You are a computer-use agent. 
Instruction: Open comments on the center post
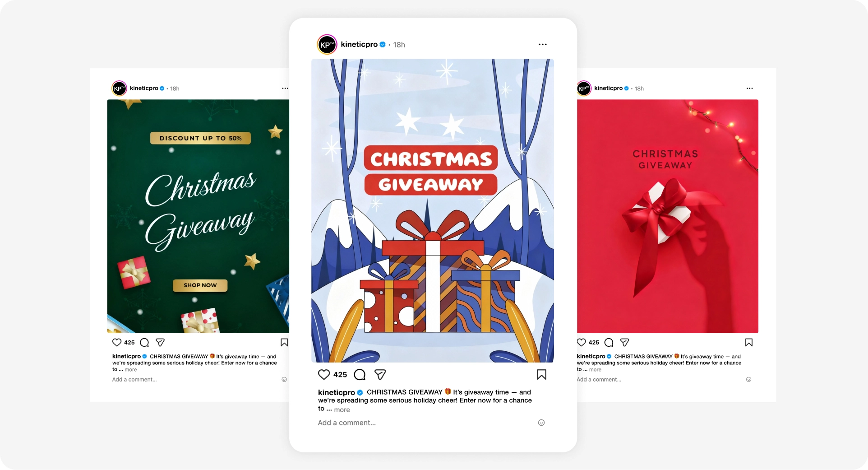pyautogui.click(x=360, y=374)
